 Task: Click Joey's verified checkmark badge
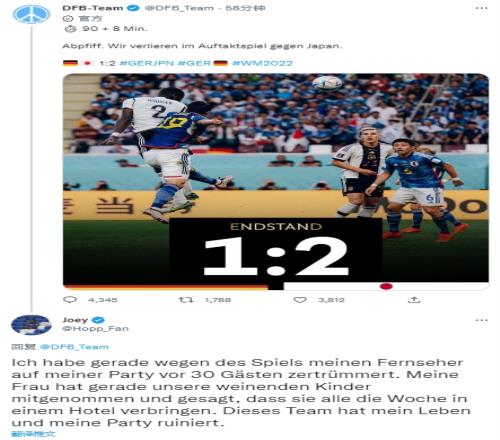pos(98,320)
